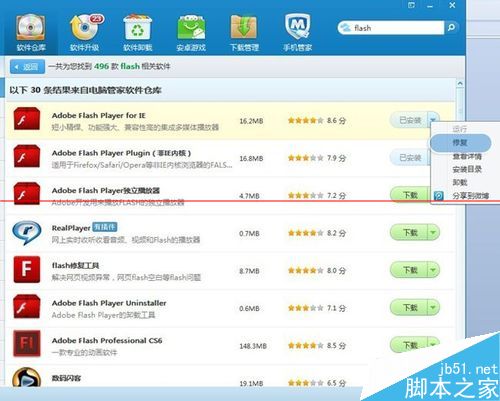Expand the 已安装 arrow for Flash Player for IE

click(433, 120)
